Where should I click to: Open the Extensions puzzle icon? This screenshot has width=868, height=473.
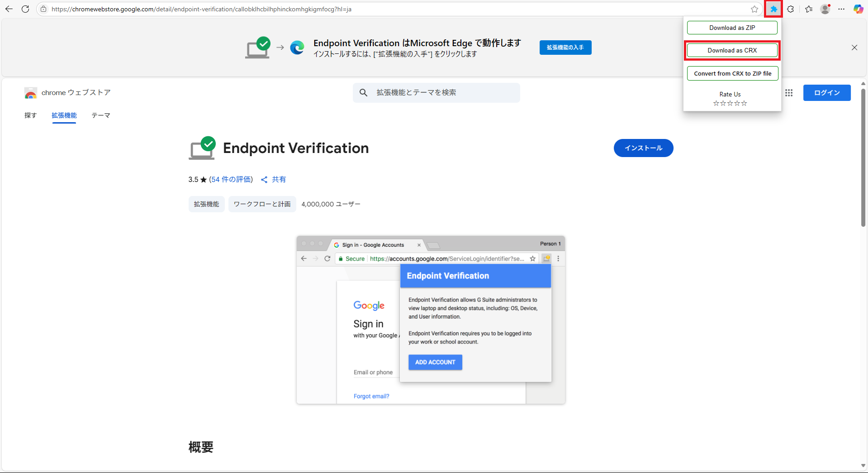pyautogui.click(x=790, y=9)
